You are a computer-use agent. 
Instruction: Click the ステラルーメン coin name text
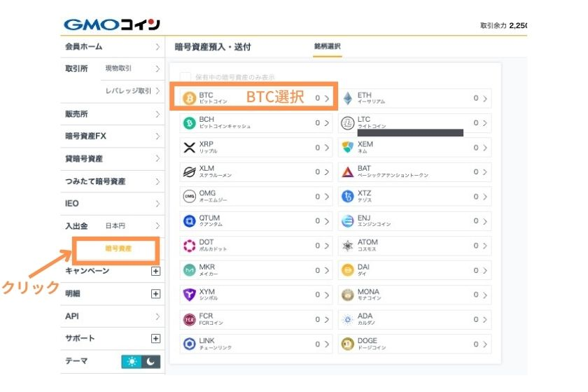pyautogui.click(x=216, y=176)
